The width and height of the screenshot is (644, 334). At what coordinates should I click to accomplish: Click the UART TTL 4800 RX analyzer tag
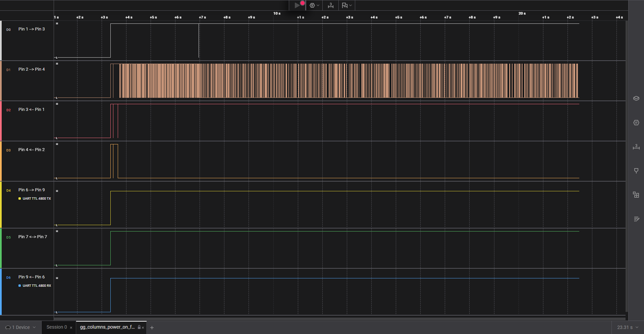click(36, 286)
